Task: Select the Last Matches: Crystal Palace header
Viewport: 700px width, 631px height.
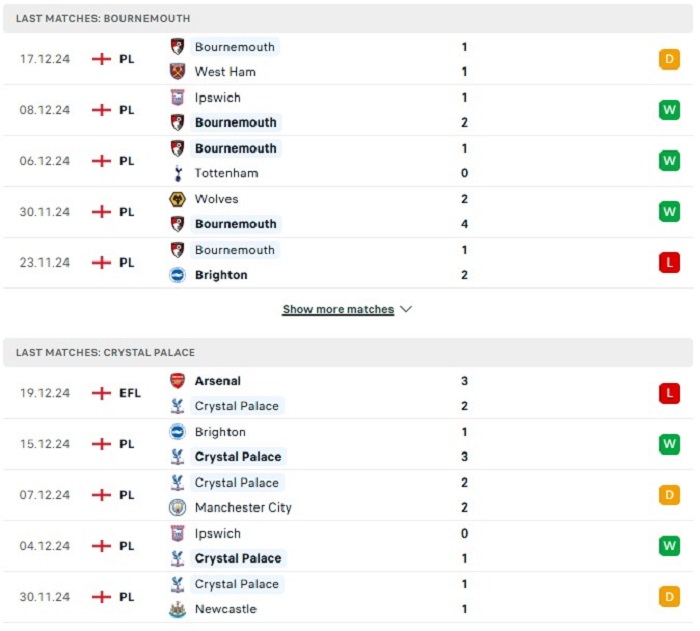Action: click(x=348, y=352)
